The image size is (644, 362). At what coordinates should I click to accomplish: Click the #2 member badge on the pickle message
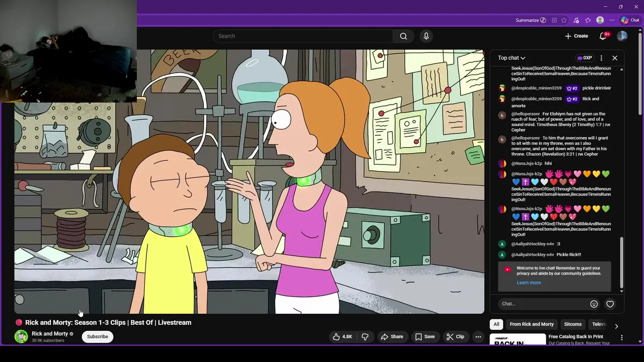pos(572,88)
